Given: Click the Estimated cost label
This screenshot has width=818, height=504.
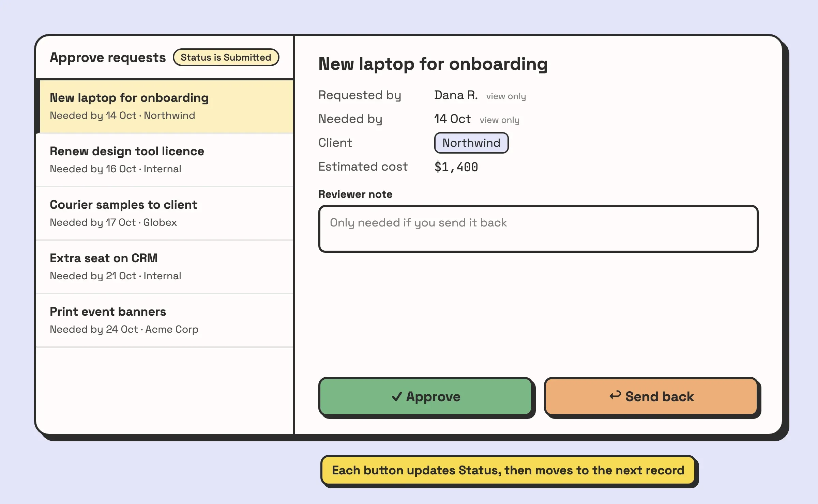Looking at the screenshot, I should pos(363,167).
